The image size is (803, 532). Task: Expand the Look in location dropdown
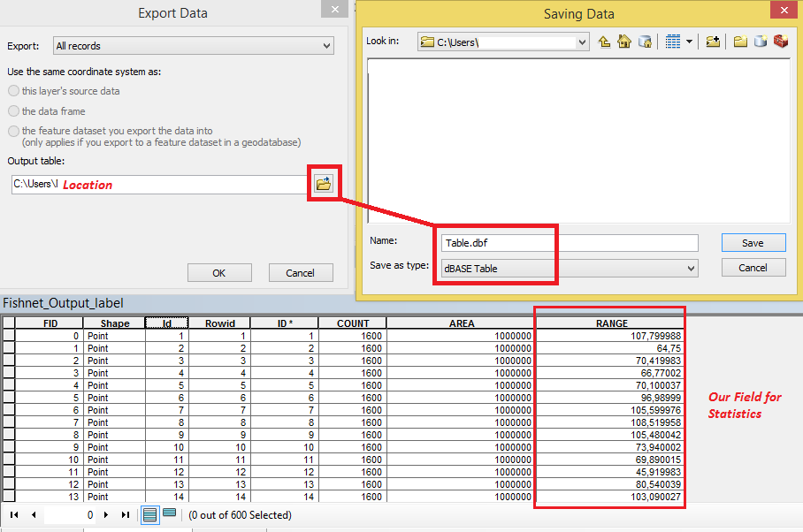point(582,42)
